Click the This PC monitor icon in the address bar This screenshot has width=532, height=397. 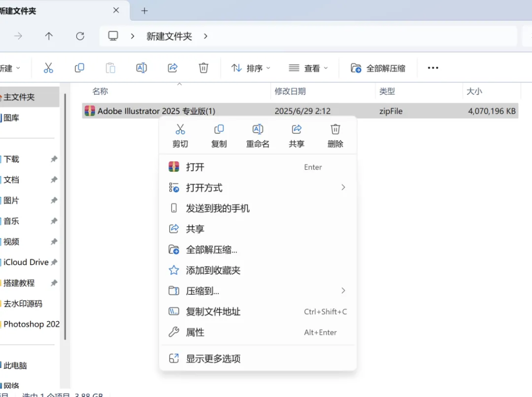(x=113, y=36)
